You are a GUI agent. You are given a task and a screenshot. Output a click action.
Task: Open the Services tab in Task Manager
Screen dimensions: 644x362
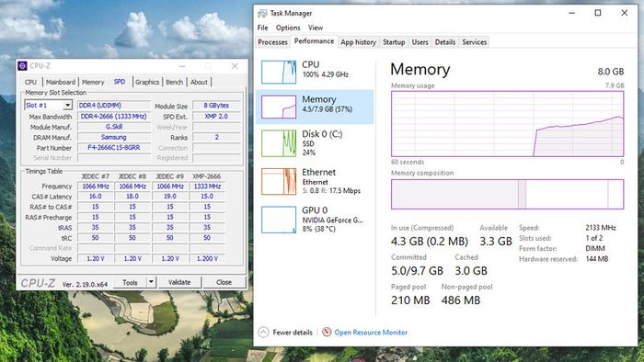pos(475,42)
